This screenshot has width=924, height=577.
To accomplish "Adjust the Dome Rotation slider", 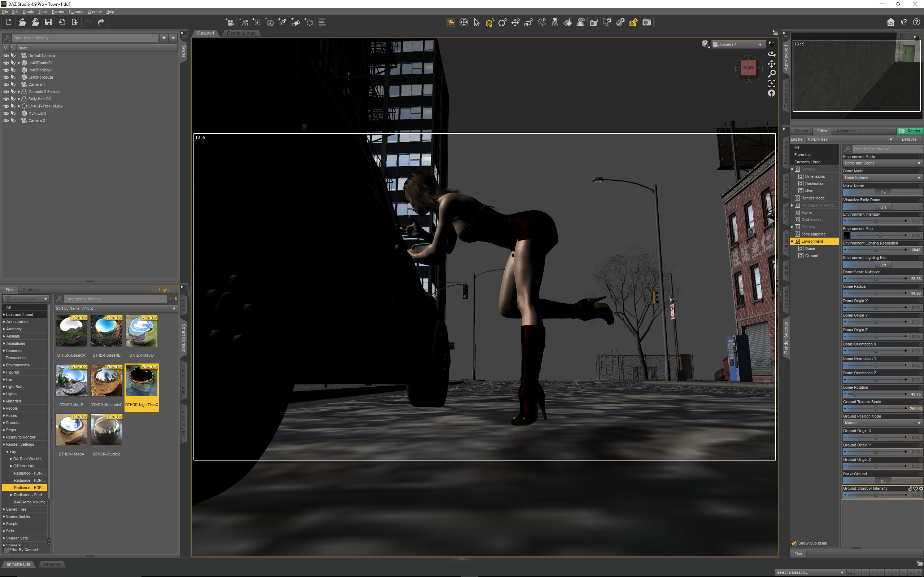I will pos(854,394).
